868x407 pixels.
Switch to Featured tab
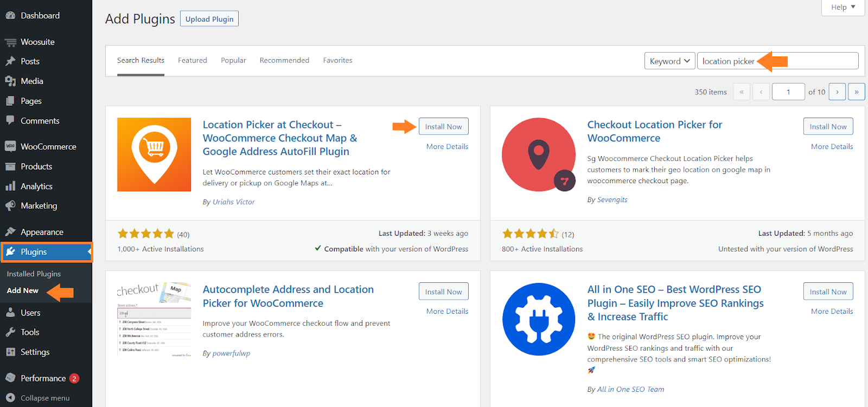(x=193, y=60)
